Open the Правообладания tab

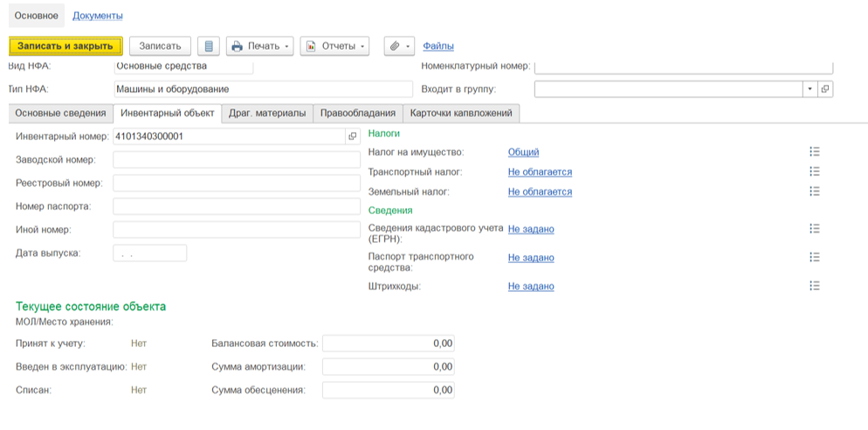click(x=358, y=113)
